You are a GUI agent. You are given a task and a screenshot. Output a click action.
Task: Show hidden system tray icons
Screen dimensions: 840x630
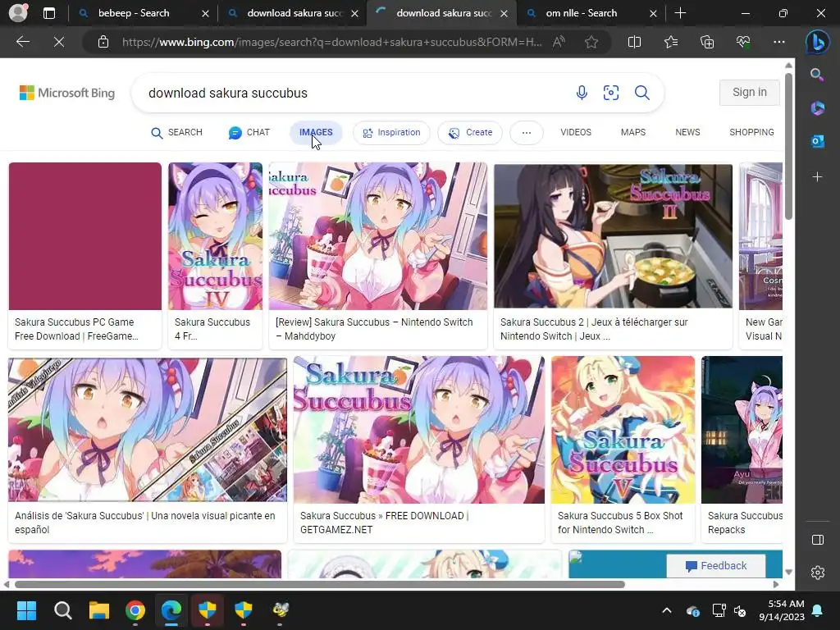[666, 610]
